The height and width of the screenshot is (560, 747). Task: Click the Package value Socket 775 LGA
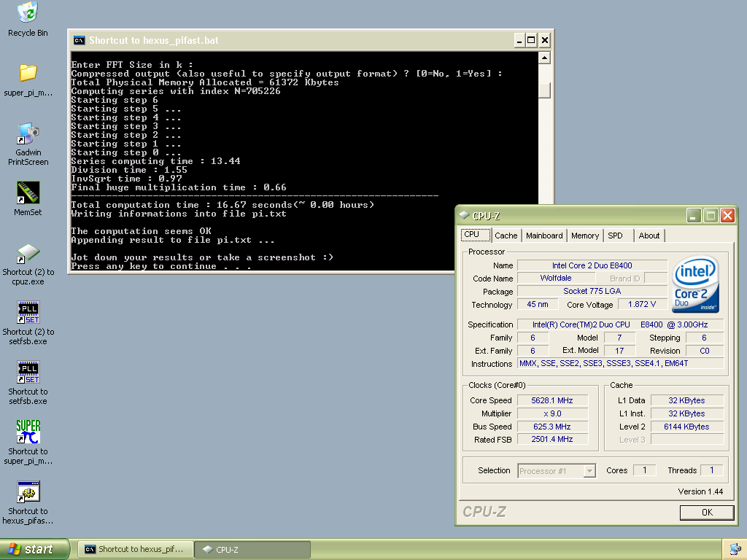pyautogui.click(x=592, y=291)
